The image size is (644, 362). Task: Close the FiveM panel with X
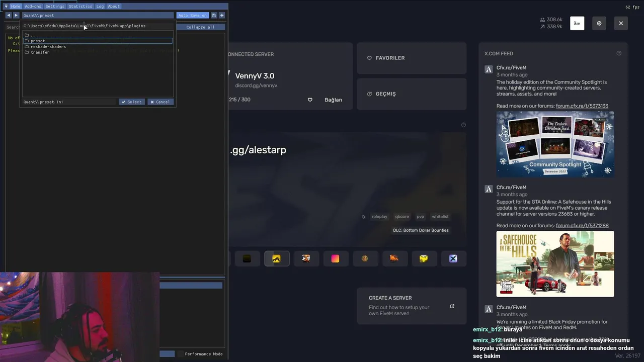621,23
